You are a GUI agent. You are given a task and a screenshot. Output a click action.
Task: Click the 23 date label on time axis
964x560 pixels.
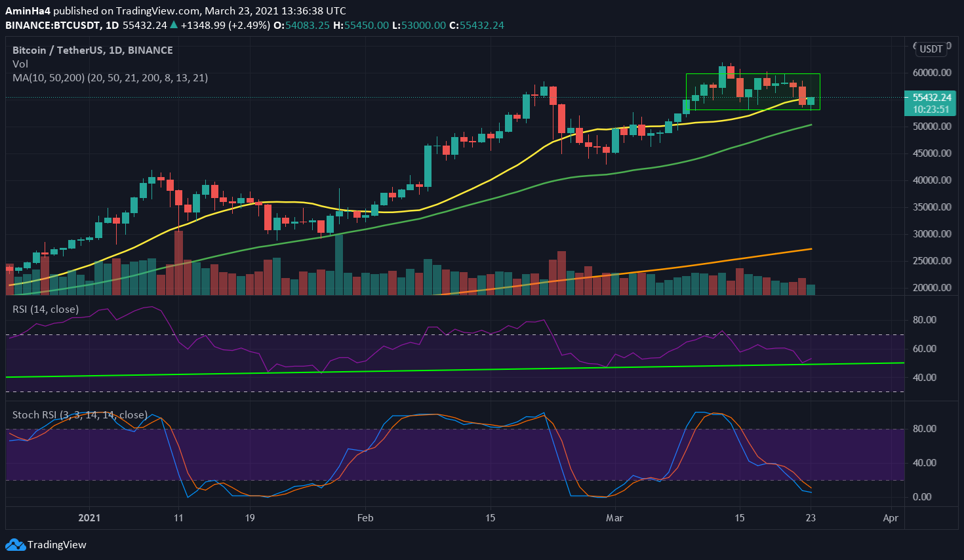(x=811, y=518)
